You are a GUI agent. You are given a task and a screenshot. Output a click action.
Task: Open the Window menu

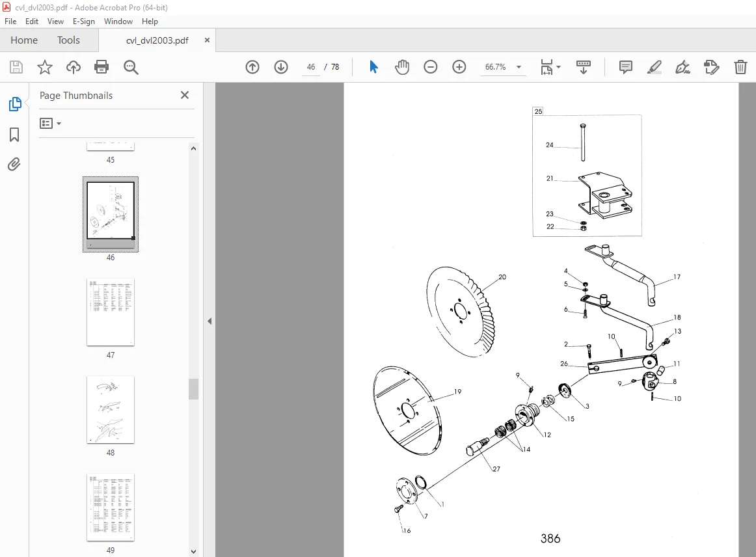118,21
